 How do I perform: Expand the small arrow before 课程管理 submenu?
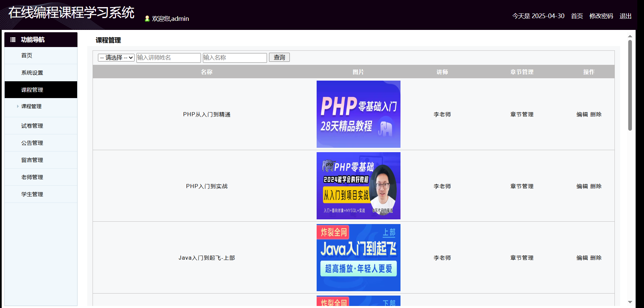pyautogui.click(x=18, y=106)
